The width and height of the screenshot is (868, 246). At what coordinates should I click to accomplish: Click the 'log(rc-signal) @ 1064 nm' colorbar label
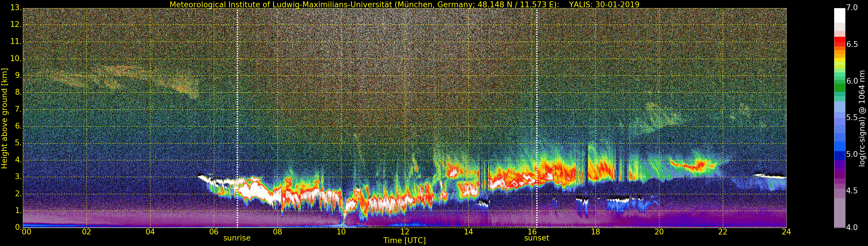(x=862, y=118)
